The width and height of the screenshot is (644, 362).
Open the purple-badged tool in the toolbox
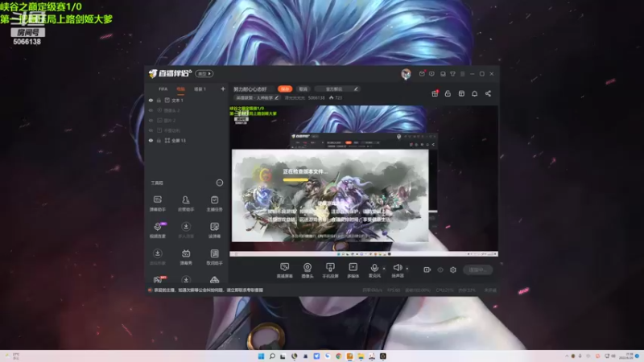158,230
